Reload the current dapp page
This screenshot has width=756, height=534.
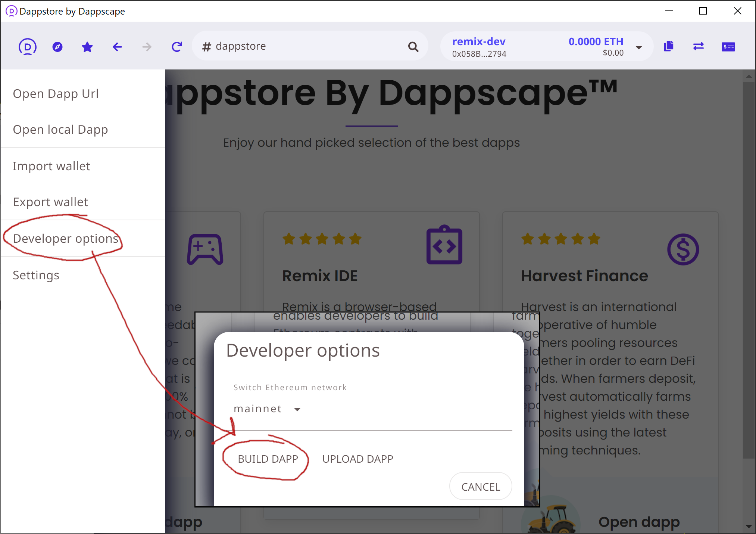pos(177,47)
